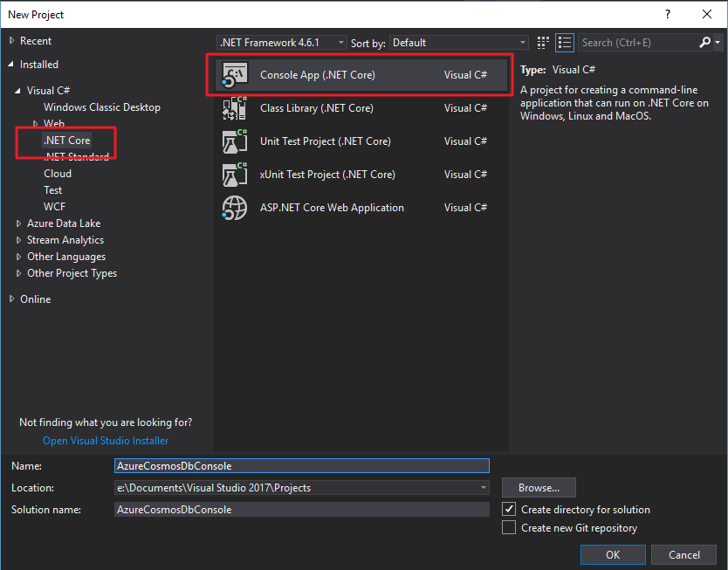Select the Cloud category
The height and width of the screenshot is (570, 728).
(x=58, y=174)
